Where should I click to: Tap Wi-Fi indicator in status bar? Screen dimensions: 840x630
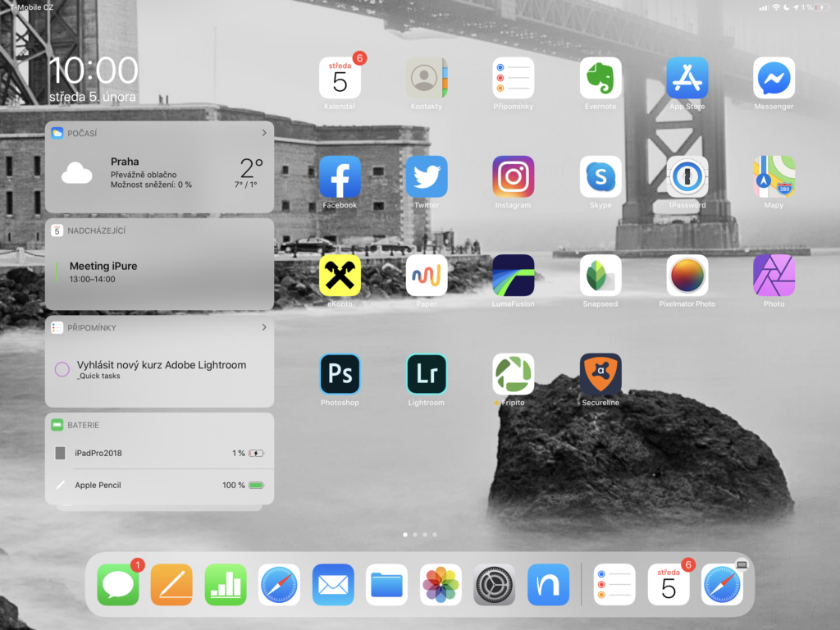coord(776,7)
